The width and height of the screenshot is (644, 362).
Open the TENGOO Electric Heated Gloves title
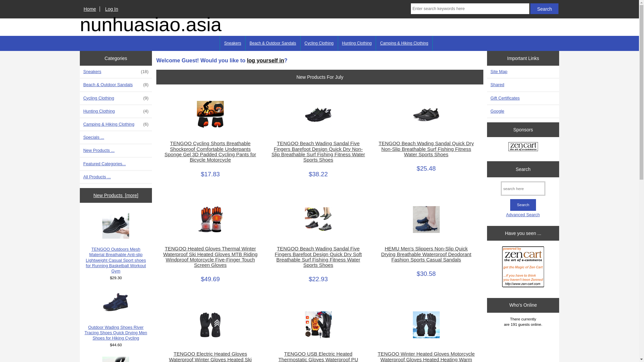click(210, 357)
